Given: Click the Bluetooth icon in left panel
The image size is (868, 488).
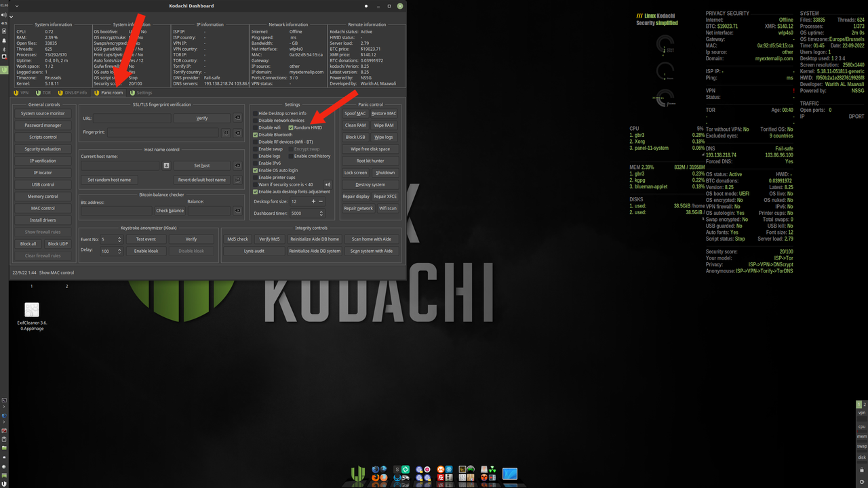Looking at the screenshot, I should point(4,49).
